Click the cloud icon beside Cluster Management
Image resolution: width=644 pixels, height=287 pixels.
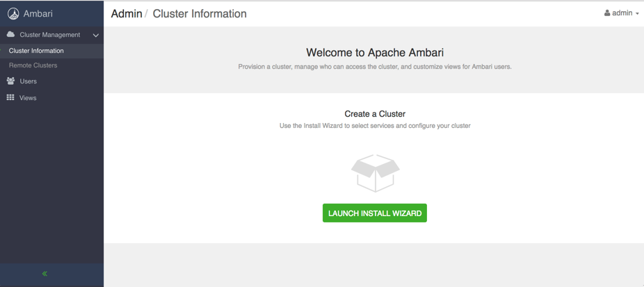pyautogui.click(x=11, y=35)
